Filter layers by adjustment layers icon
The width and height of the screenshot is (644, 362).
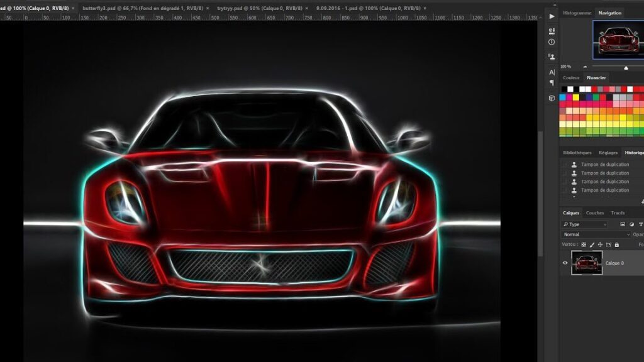point(631,224)
